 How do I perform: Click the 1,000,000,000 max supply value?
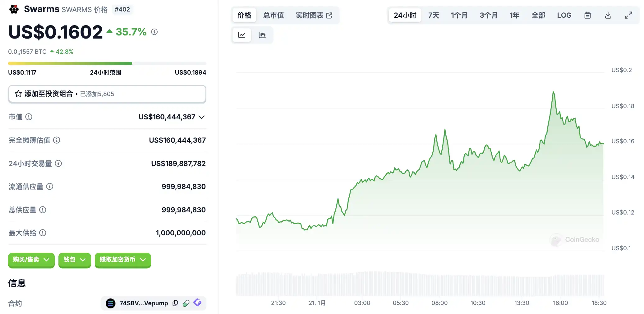tap(181, 233)
